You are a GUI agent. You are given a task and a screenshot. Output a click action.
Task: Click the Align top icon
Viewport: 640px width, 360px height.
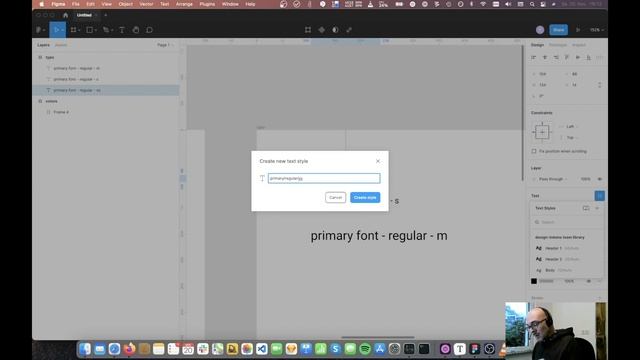point(567,58)
